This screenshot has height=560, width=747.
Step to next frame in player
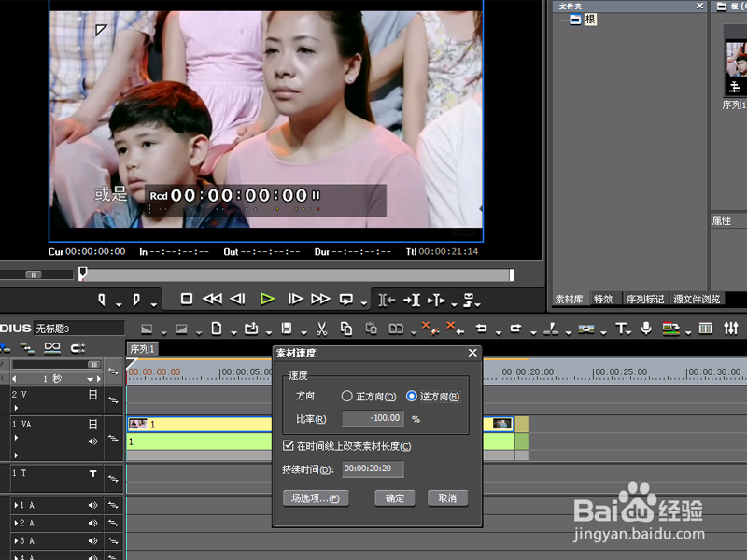coord(295,299)
